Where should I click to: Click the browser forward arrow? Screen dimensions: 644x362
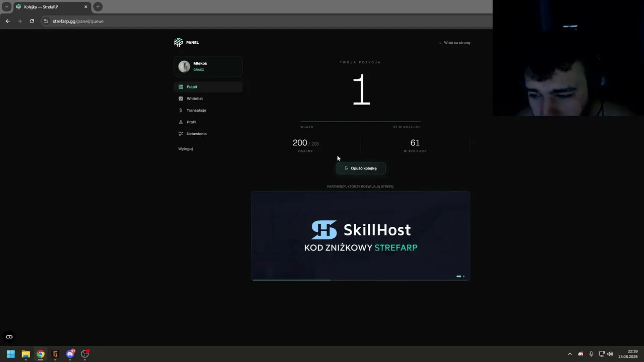click(x=20, y=21)
